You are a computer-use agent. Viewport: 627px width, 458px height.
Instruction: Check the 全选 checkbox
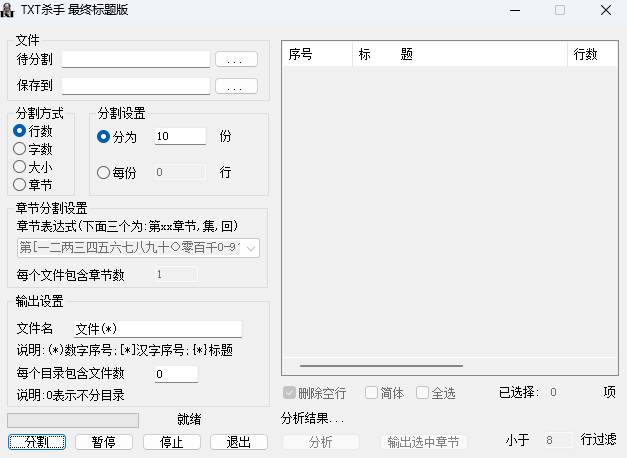point(423,393)
